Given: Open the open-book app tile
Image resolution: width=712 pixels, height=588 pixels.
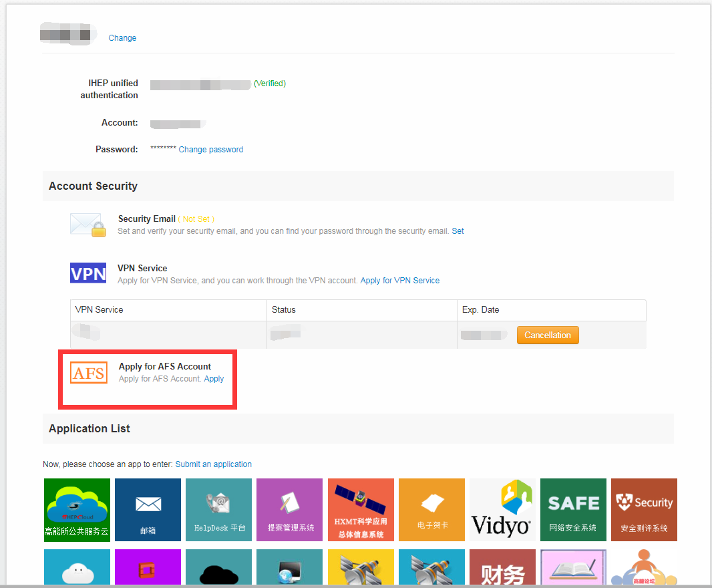Looking at the screenshot, I should 573,567.
